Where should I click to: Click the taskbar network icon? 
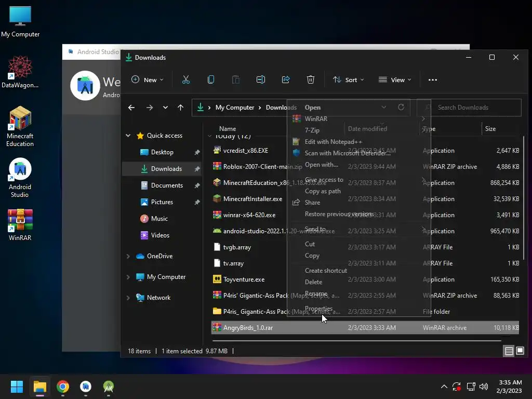point(471,387)
